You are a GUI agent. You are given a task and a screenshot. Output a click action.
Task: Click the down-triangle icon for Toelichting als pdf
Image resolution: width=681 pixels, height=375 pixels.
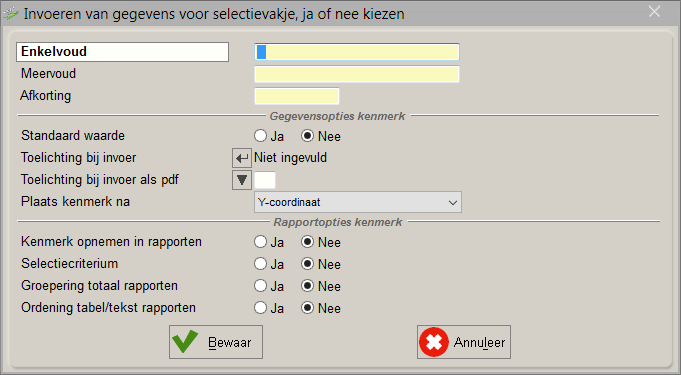click(242, 180)
